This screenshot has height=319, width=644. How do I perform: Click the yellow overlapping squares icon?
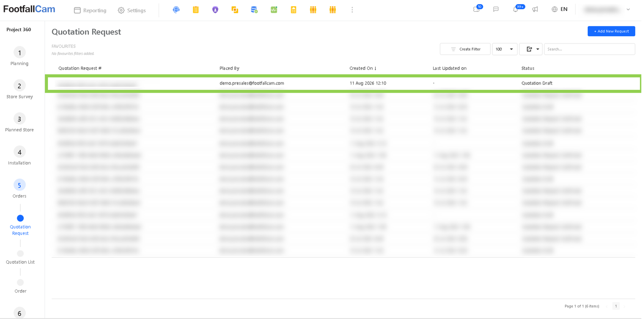click(x=235, y=10)
